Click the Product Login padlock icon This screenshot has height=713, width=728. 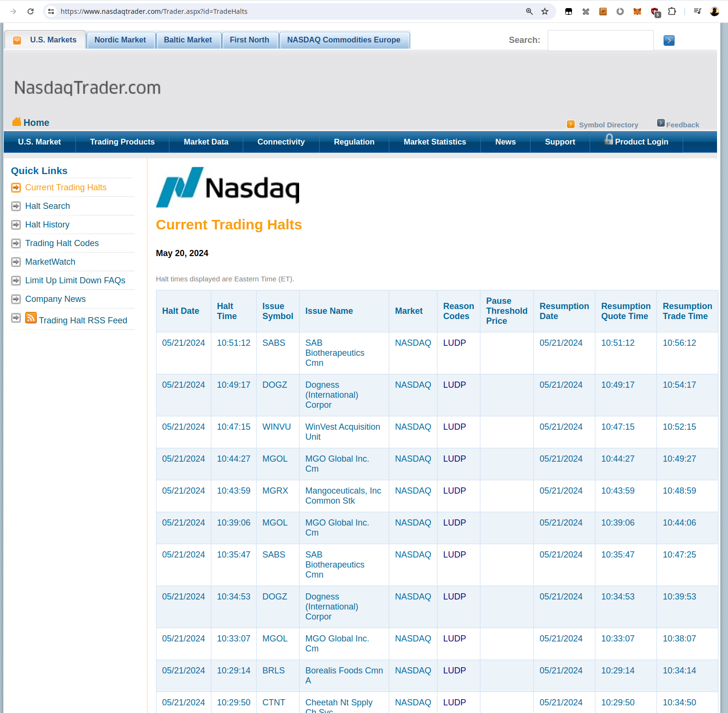[609, 139]
